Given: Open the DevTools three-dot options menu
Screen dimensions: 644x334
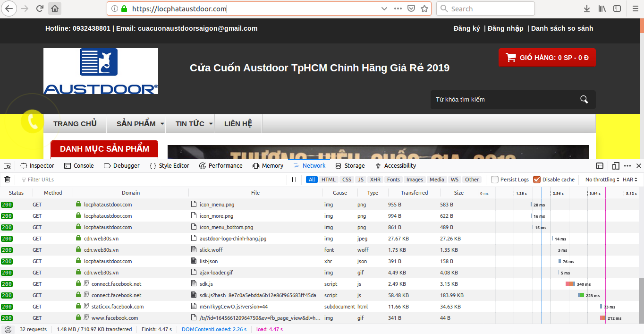Looking at the screenshot, I should pos(627,166).
